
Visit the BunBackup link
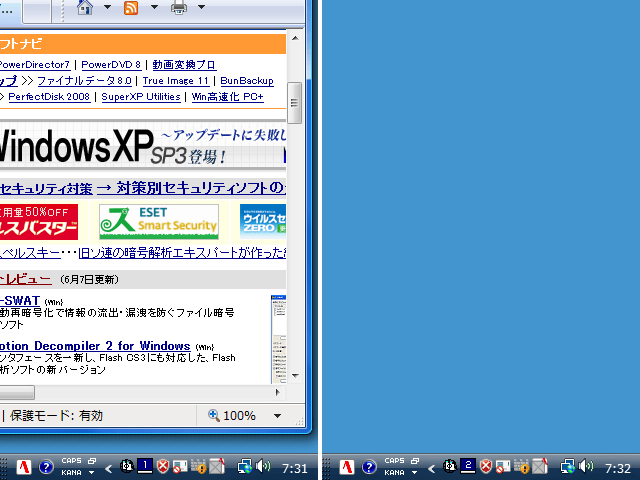pyautogui.click(x=247, y=81)
